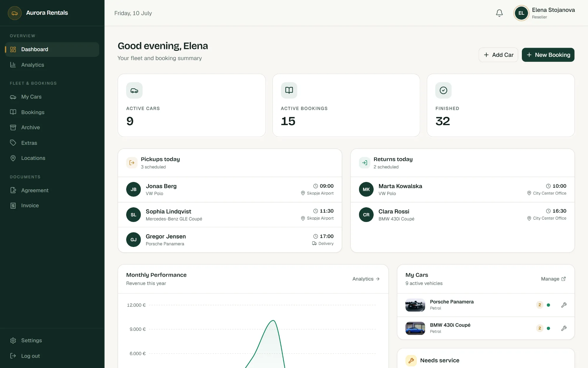Click the 3 scheduled pickups text
Viewport: 588px width, 368px height.
[153, 167]
